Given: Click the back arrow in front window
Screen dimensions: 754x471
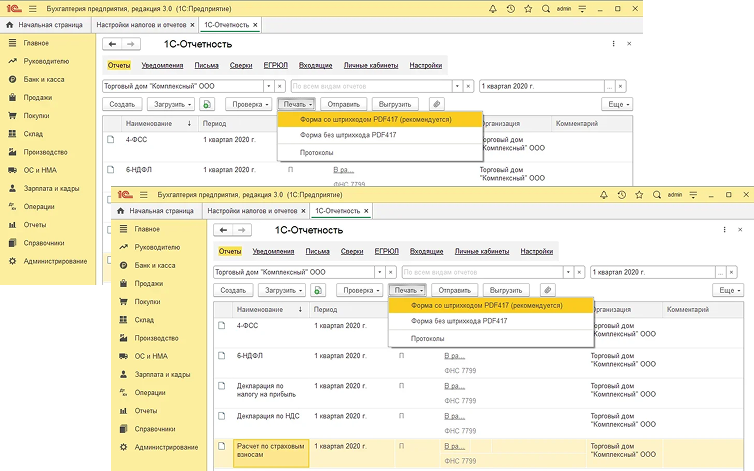Looking at the screenshot, I should point(225,231).
